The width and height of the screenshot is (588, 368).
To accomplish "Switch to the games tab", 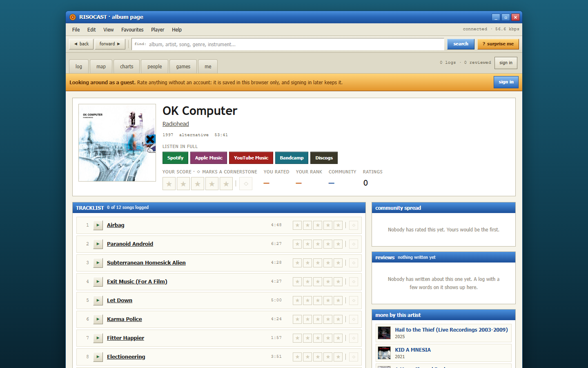I will [x=183, y=67].
